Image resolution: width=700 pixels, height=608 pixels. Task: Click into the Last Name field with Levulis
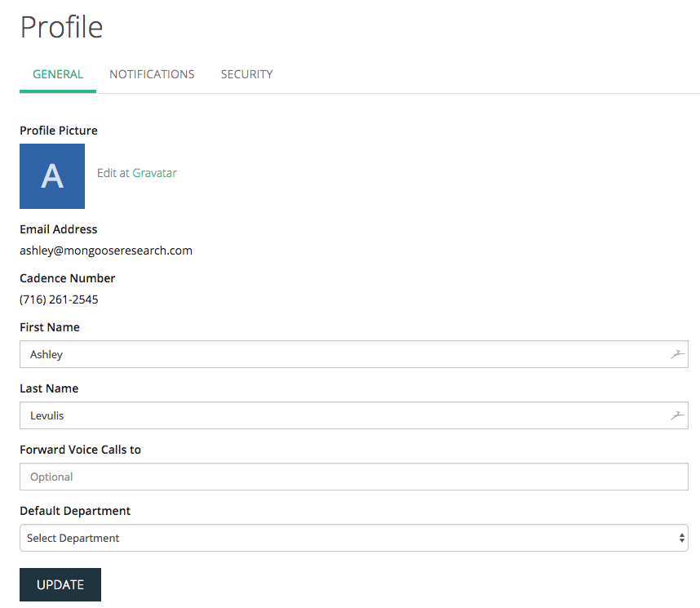point(343,415)
